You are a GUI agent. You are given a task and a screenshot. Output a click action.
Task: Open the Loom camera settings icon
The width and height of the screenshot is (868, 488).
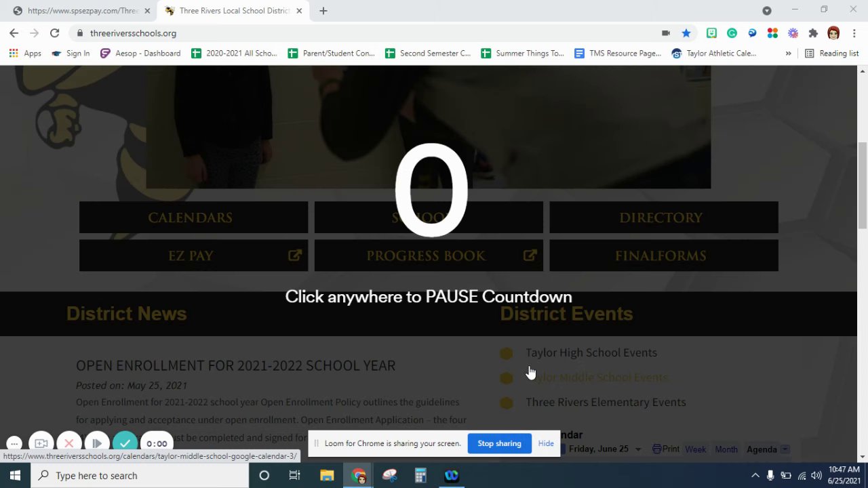point(41,443)
